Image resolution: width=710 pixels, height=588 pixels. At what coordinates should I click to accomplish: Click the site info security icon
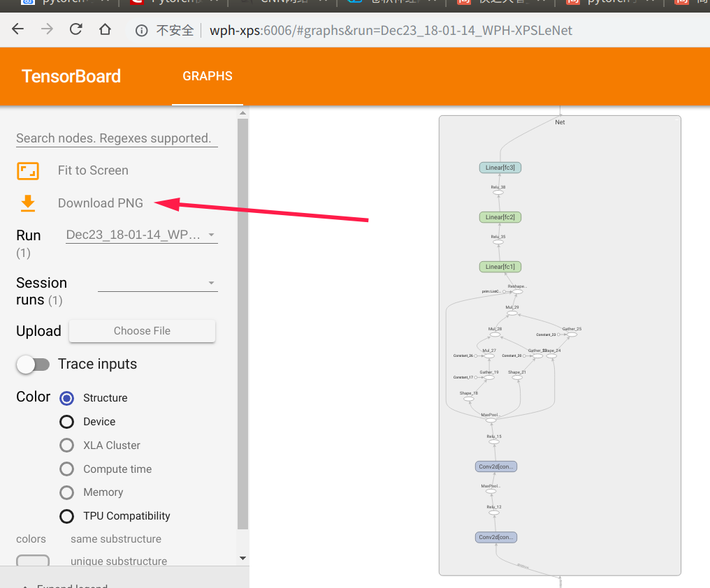click(x=141, y=30)
